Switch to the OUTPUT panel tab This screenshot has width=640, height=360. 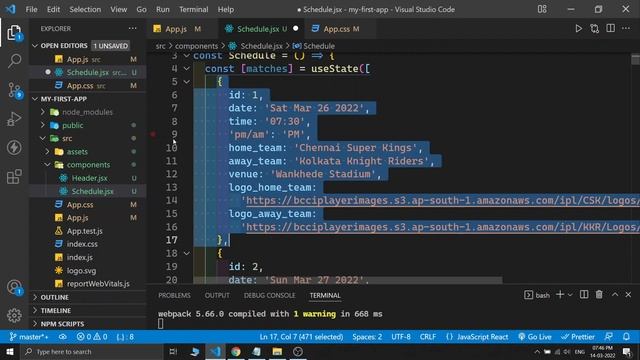(217, 295)
